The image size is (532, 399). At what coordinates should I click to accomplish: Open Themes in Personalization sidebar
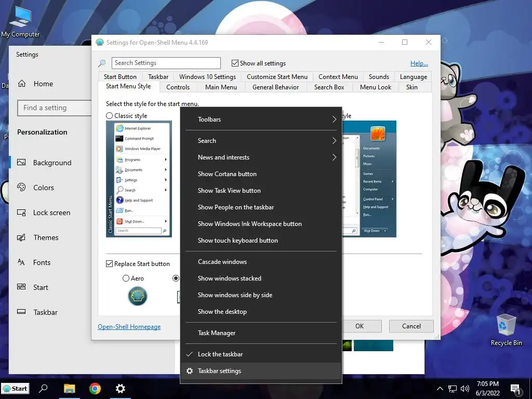[51, 237]
